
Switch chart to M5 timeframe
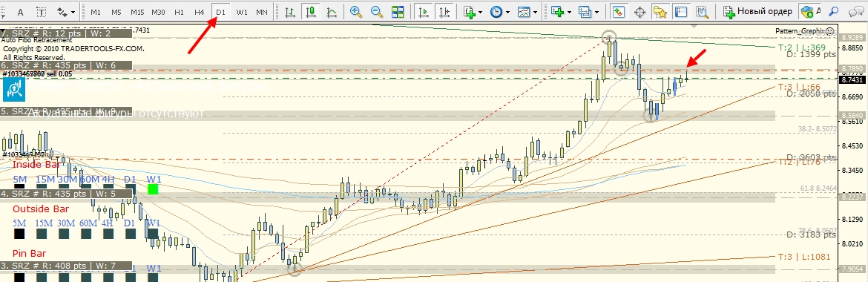click(x=116, y=12)
